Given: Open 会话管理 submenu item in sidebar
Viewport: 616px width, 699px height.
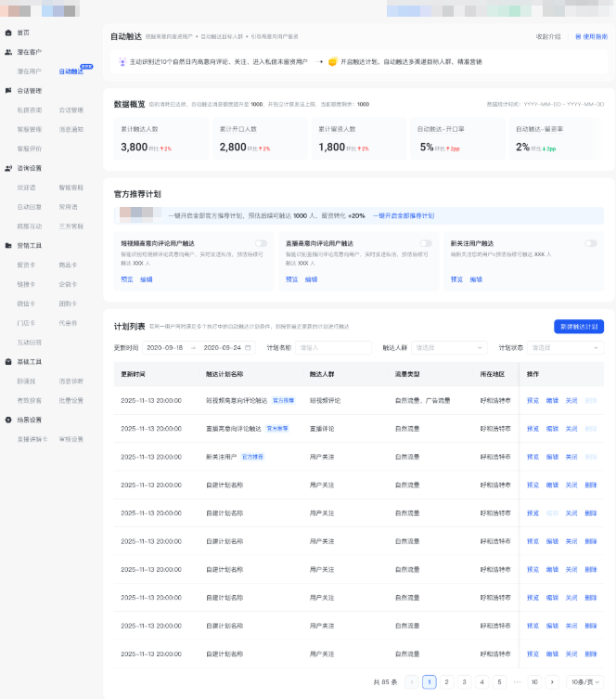Looking at the screenshot, I should pyautogui.click(x=71, y=110).
